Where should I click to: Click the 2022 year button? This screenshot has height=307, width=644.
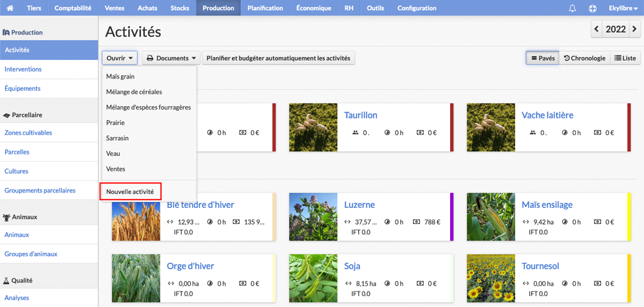click(x=616, y=29)
